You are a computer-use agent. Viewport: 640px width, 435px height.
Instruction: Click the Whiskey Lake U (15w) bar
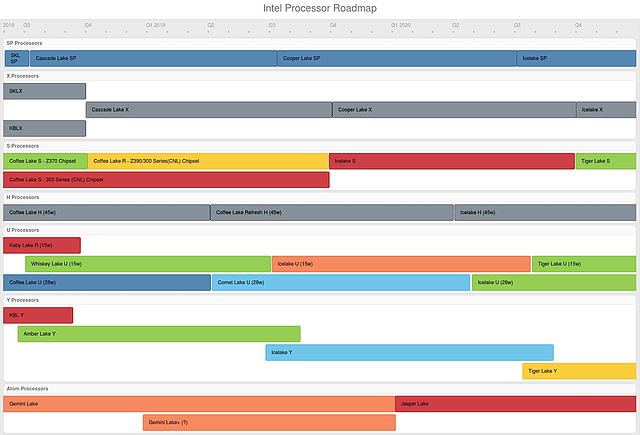tap(148, 264)
